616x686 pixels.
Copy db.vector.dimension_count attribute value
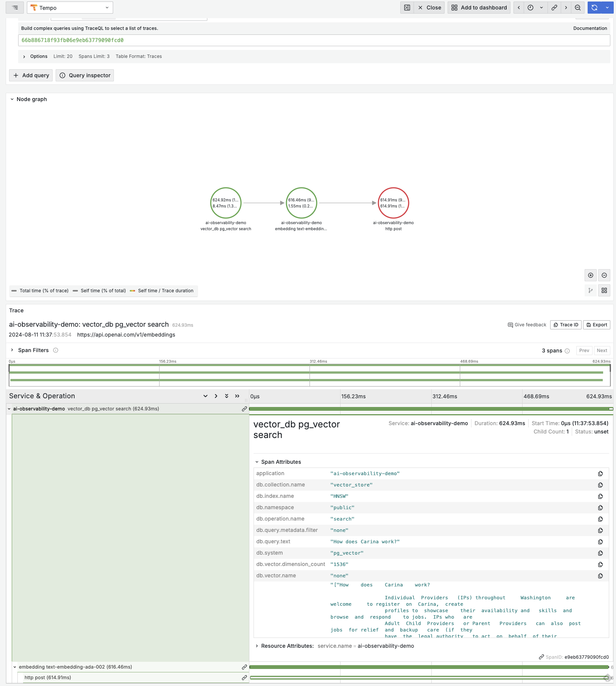(600, 564)
